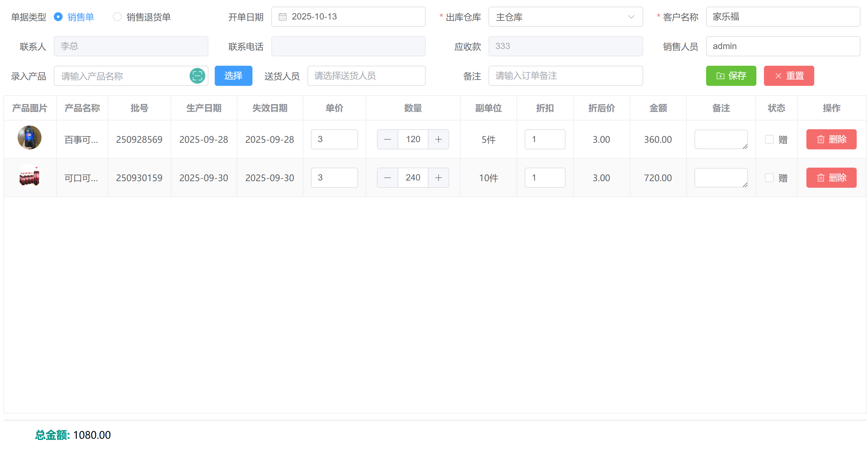This screenshot has height=456, width=868.
Task: Delete the first product row with 删除
Action: (831, 139)
